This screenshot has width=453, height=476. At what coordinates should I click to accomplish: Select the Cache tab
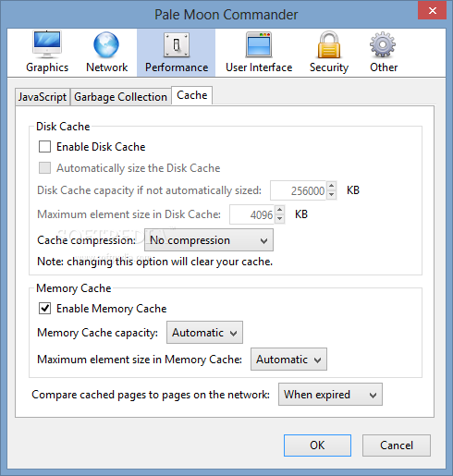(191, 95)
